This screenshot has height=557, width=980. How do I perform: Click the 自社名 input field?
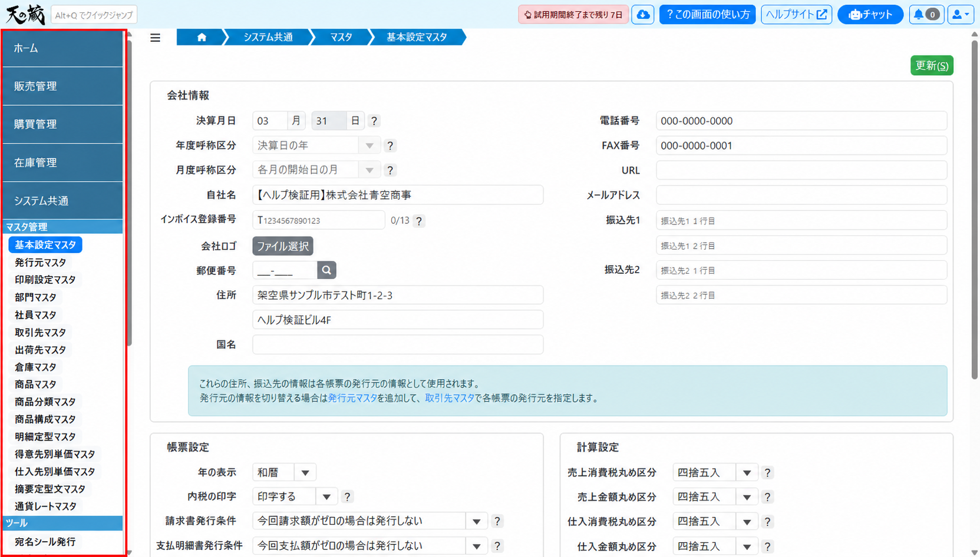(x=398, y=195)
